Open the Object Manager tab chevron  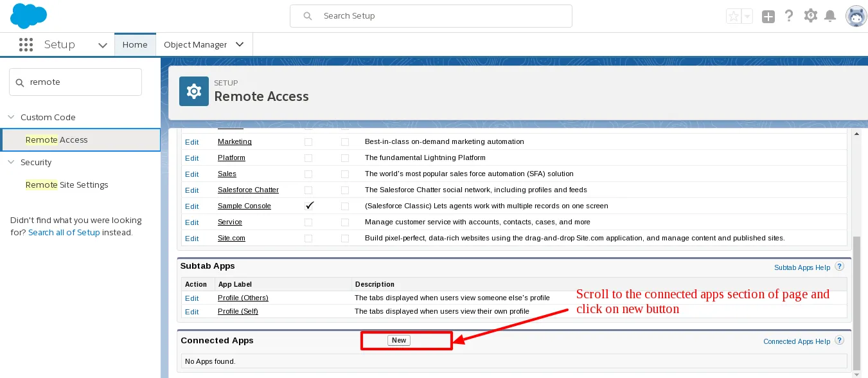click(x=240, y=44)
